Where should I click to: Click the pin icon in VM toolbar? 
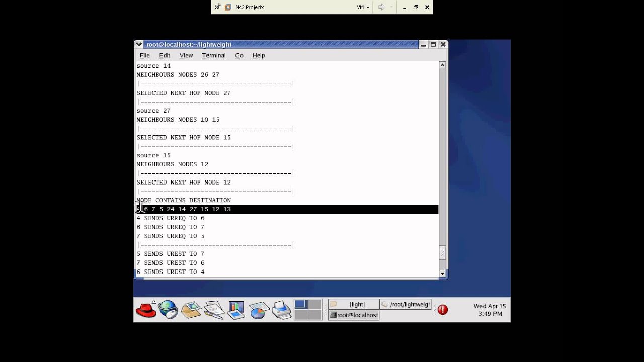coord(218,7)
